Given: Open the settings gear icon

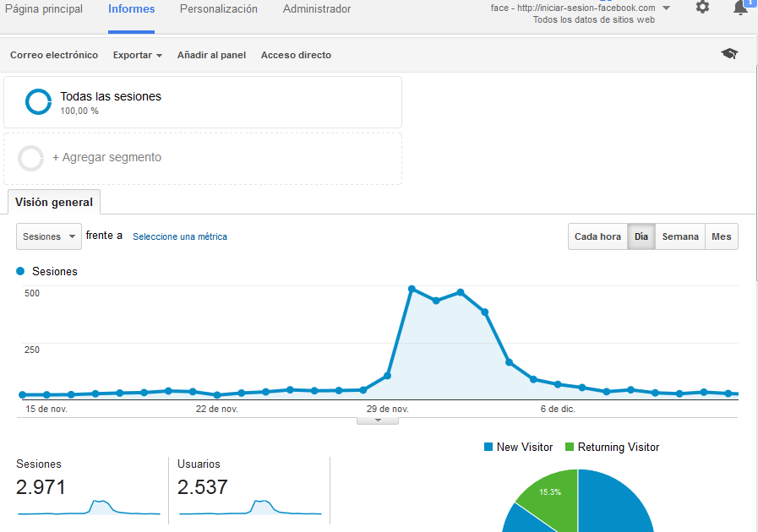Looking at the screenshot, I should (702, 8).
